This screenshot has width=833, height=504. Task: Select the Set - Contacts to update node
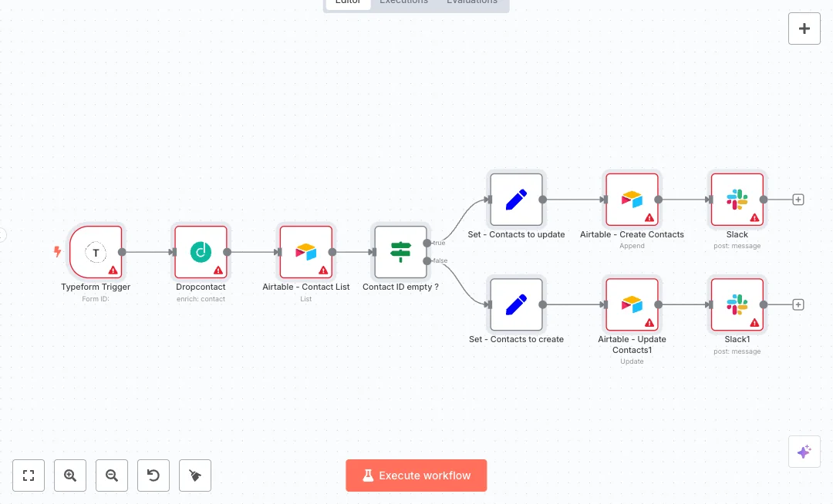click(x=516, y=200)
